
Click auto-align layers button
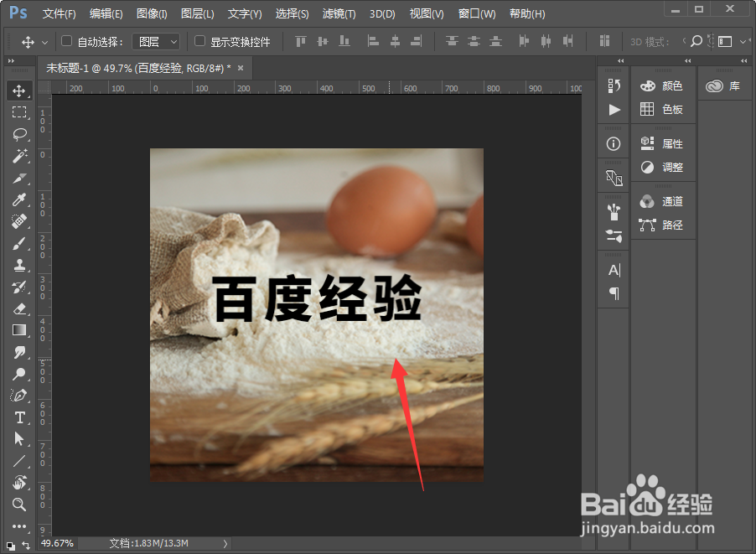pos(604,41)
